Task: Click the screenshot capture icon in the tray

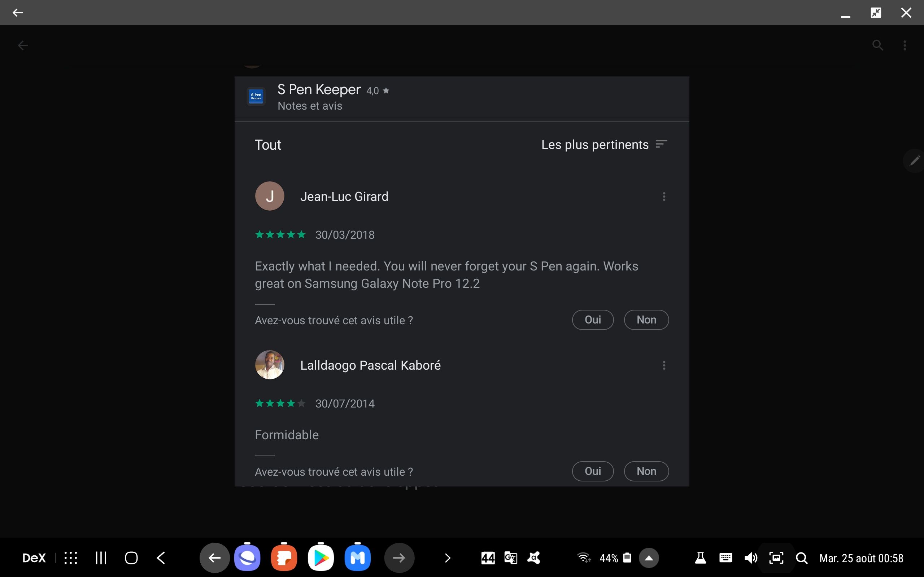Action: (776, 558)
